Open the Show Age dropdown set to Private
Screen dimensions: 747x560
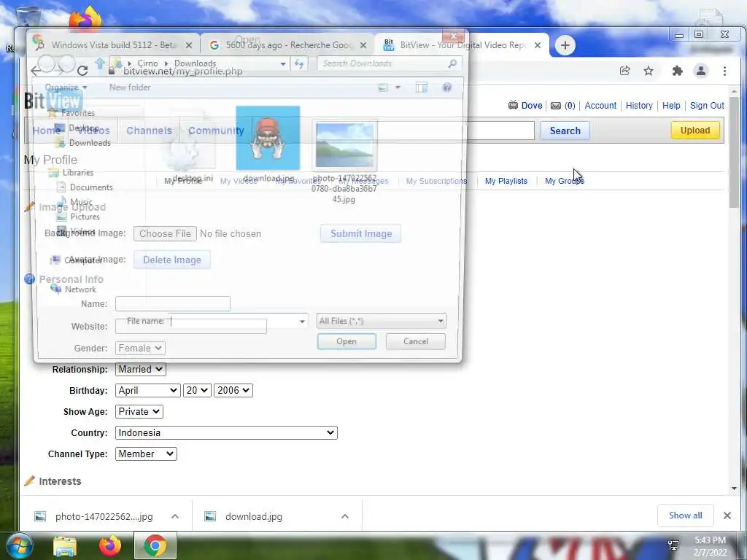(x=139, y=411)
